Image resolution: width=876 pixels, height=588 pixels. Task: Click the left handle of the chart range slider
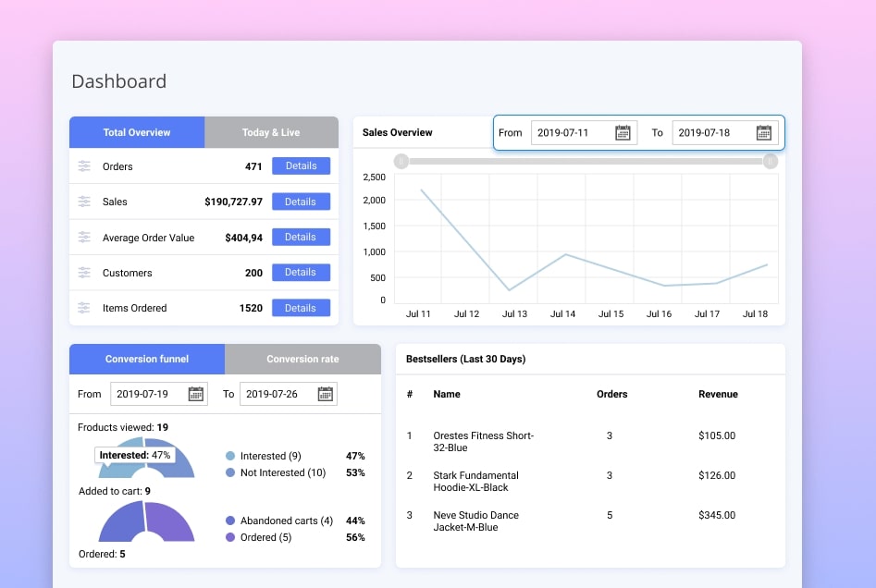(x=400, y=161)
